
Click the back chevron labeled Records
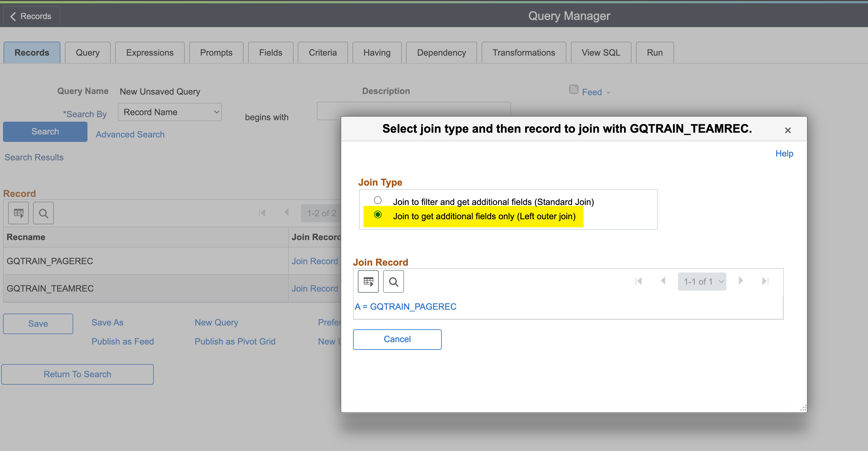point(31,16)
